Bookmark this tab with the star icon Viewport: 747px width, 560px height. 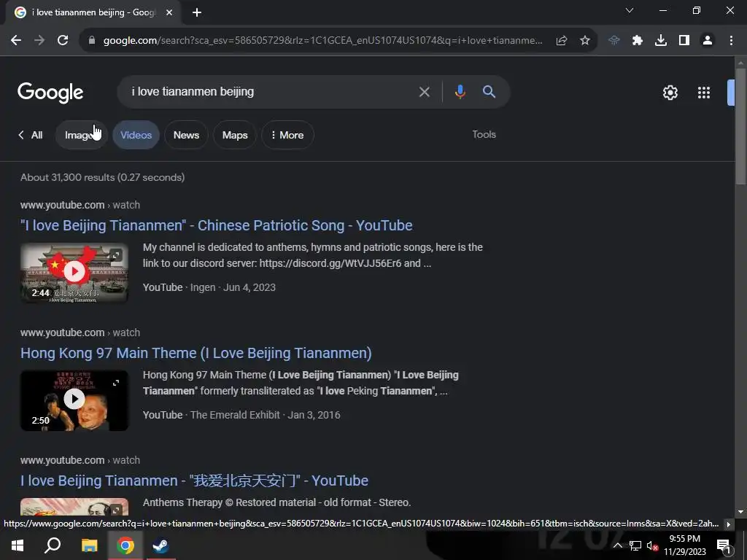click(x=585, y=41)
